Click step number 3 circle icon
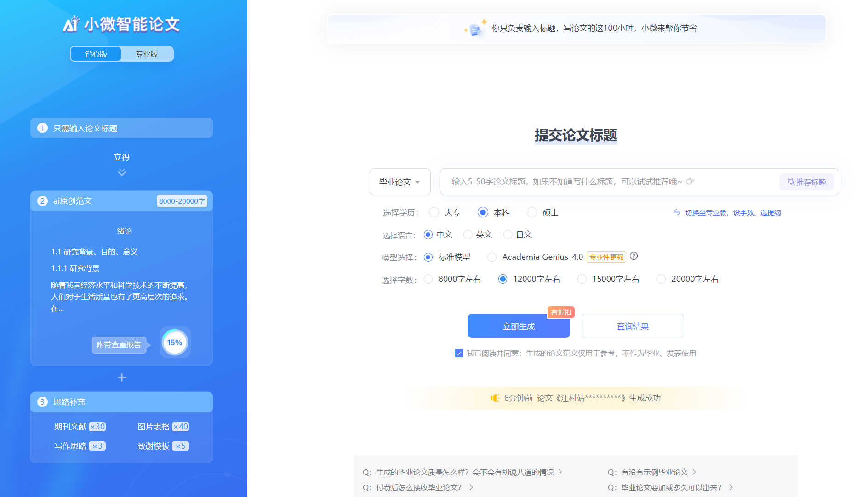 (x=42, y=402)
